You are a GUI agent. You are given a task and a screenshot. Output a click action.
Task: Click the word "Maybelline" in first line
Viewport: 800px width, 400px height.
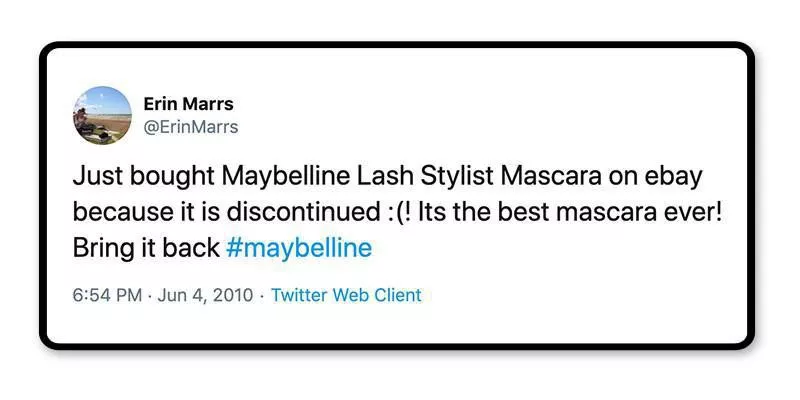pyautogui.click(x=282, y=177)
